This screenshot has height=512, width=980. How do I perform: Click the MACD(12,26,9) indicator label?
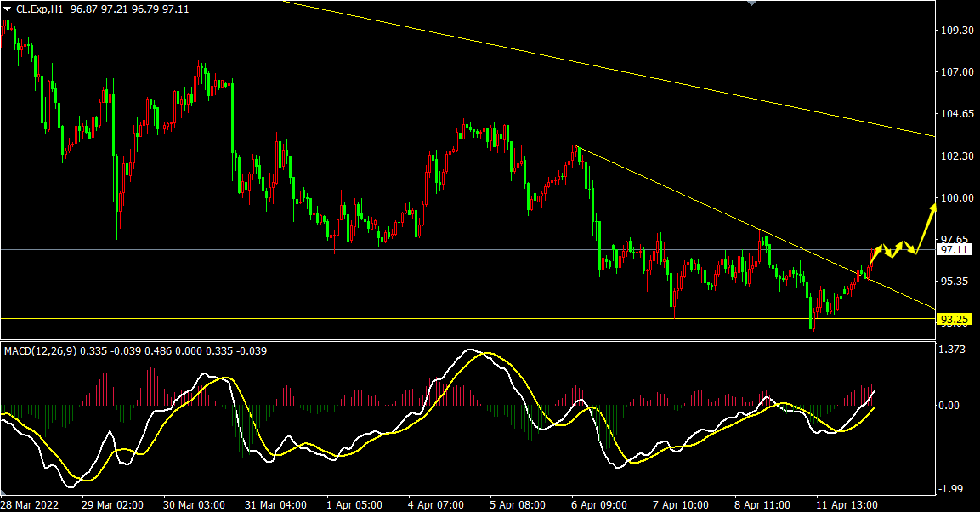point(41,350)
